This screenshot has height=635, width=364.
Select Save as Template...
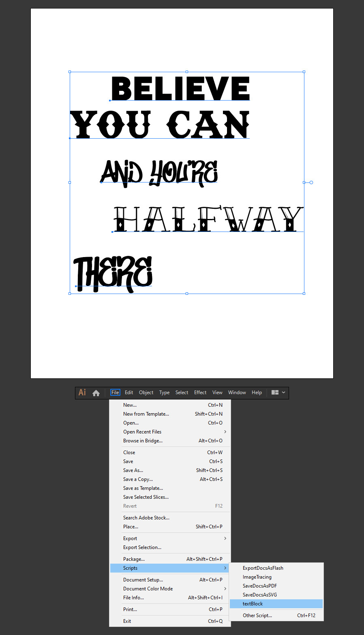pyautogui.click(x=170, y=488)
